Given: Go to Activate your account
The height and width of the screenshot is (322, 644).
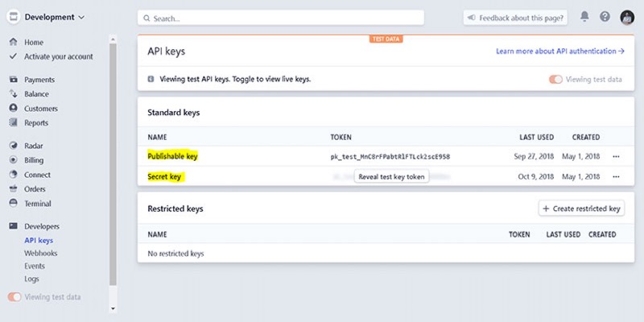Looking at the screenshot, I should [58, 56].
